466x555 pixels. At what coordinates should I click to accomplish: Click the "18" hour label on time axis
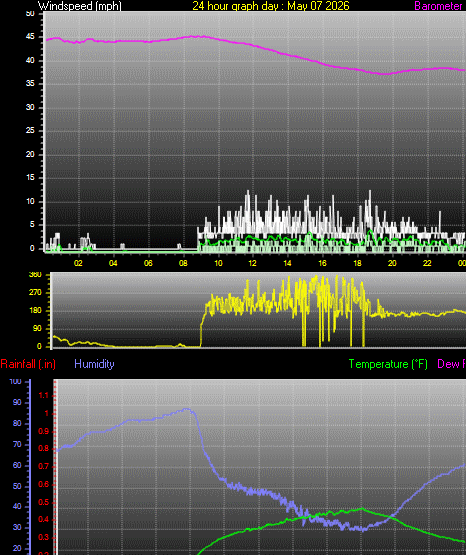(357, 263)
